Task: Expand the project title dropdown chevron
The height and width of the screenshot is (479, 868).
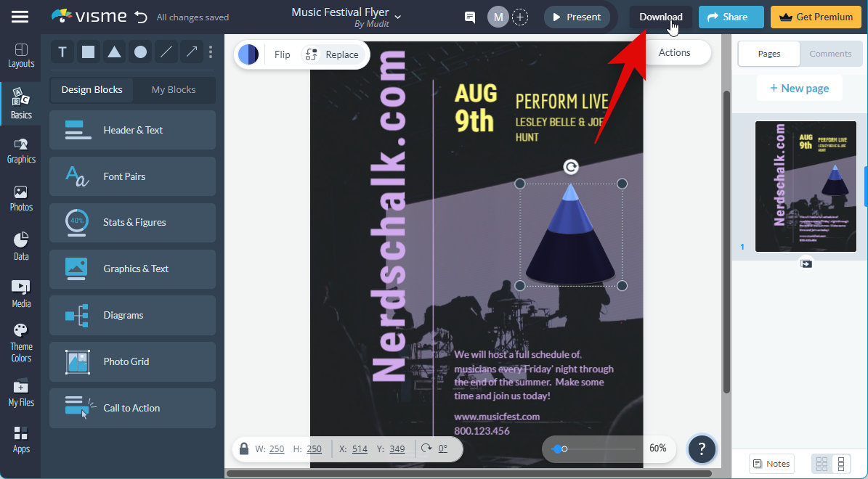Action: (x=397, y=17)
